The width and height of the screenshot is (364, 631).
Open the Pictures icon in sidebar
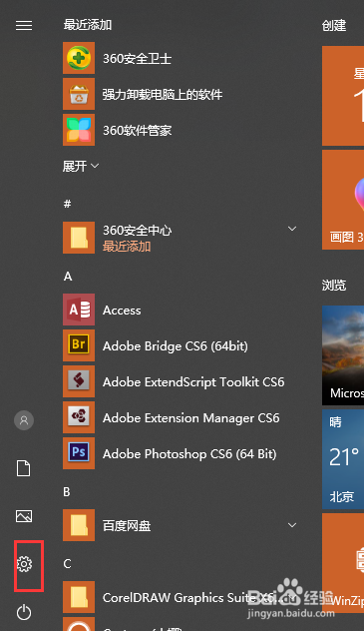24,516
